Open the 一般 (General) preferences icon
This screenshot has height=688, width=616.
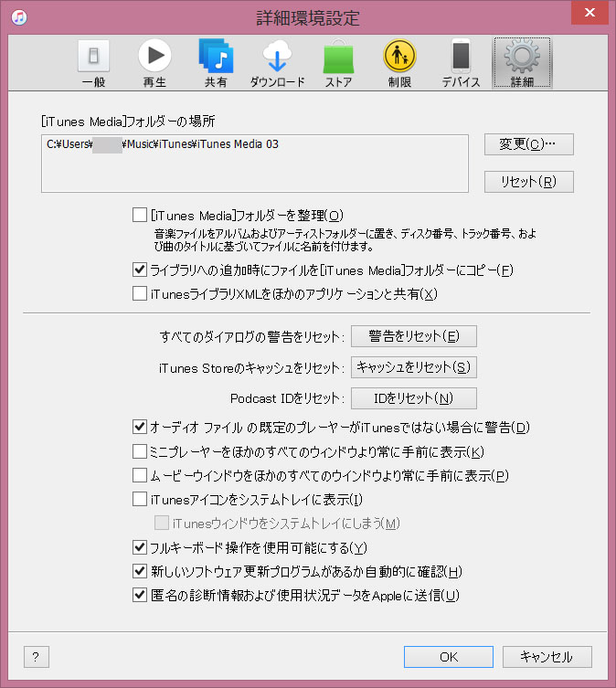pos(93,64)
